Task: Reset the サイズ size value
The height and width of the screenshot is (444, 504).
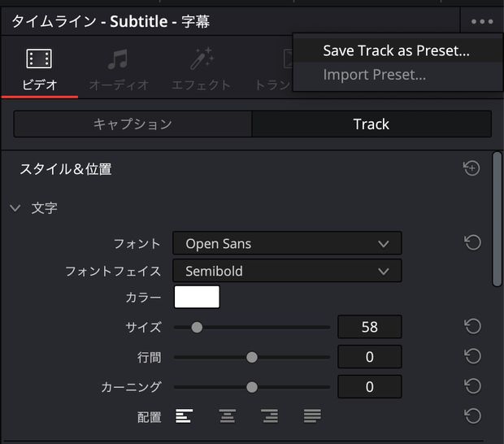Action: point(473,327)
